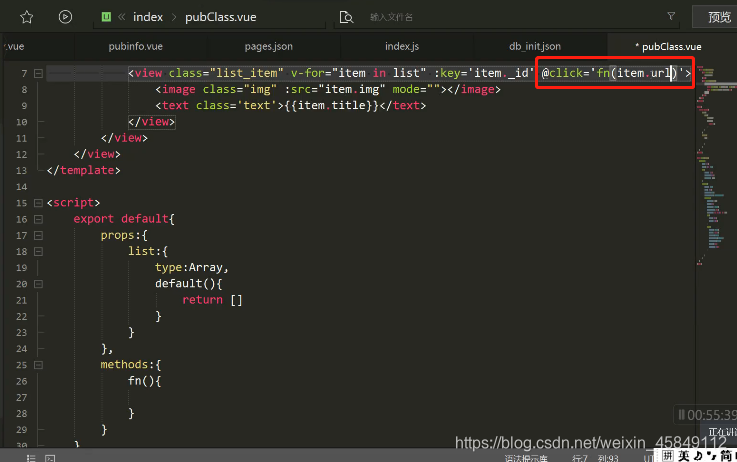
Task: Collapse the props fold at line 17
Action: (39, 235)
